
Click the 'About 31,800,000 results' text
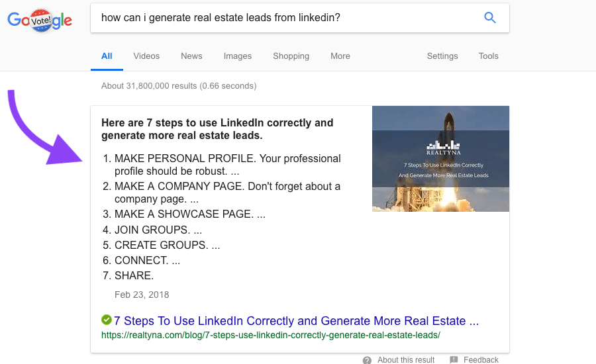pos(179,86)
